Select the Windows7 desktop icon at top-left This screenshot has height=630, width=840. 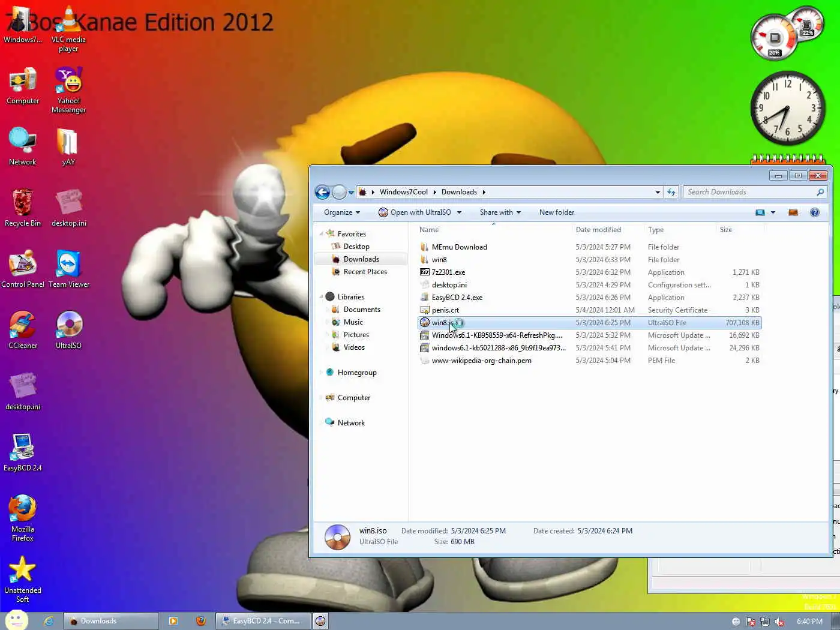[x=23, y=25]
